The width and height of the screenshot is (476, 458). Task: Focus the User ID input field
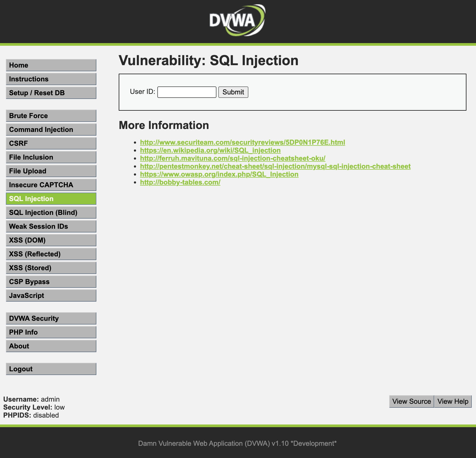tap(187, 92)
